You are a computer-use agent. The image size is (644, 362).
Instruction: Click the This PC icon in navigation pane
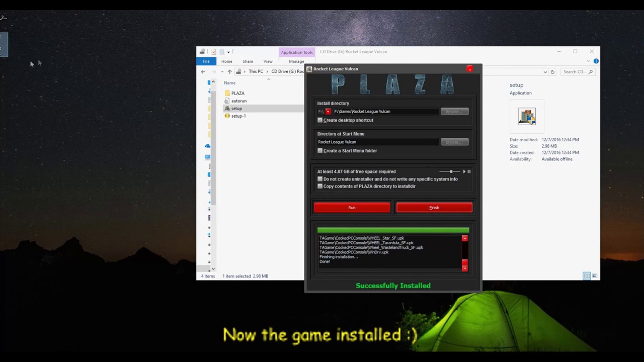click(207, 157)
